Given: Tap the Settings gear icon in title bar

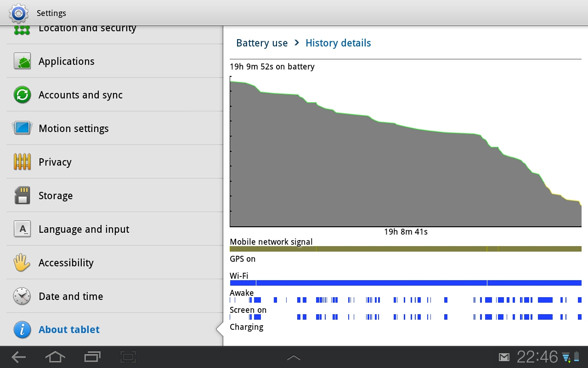Looking at the screenshot, I should [x=18, y=13].
